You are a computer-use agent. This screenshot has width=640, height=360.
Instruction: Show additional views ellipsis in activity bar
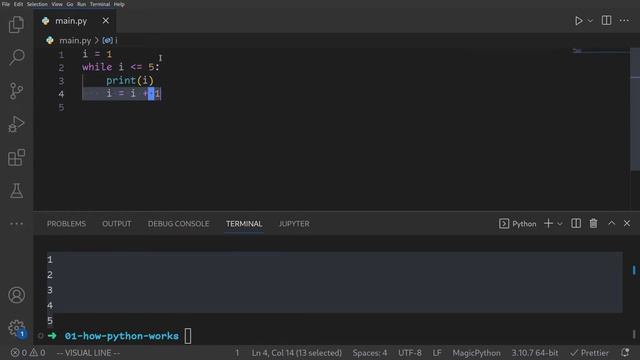pos(16,224)
